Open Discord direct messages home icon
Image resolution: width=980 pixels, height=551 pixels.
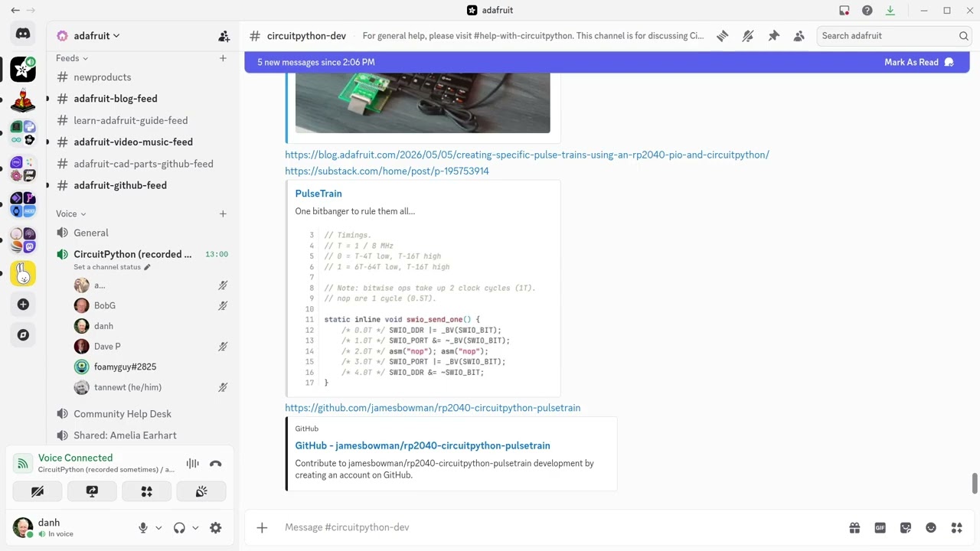coord(23,34)
